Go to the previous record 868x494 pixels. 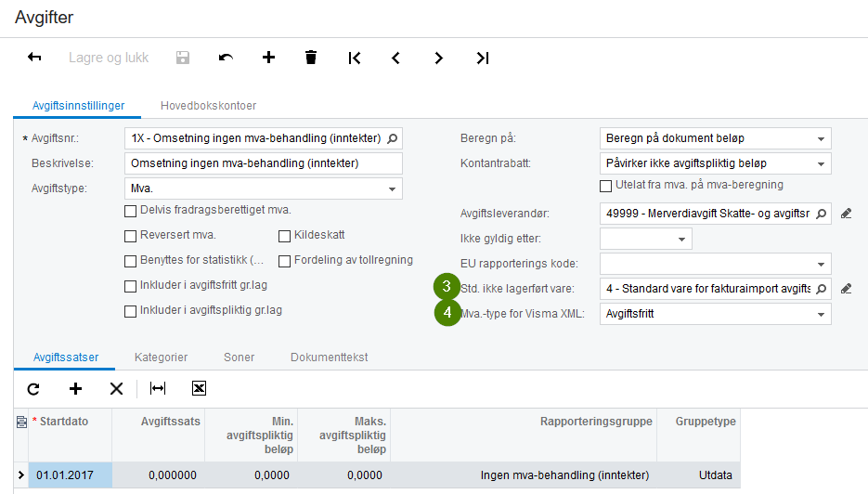(395, 58)
